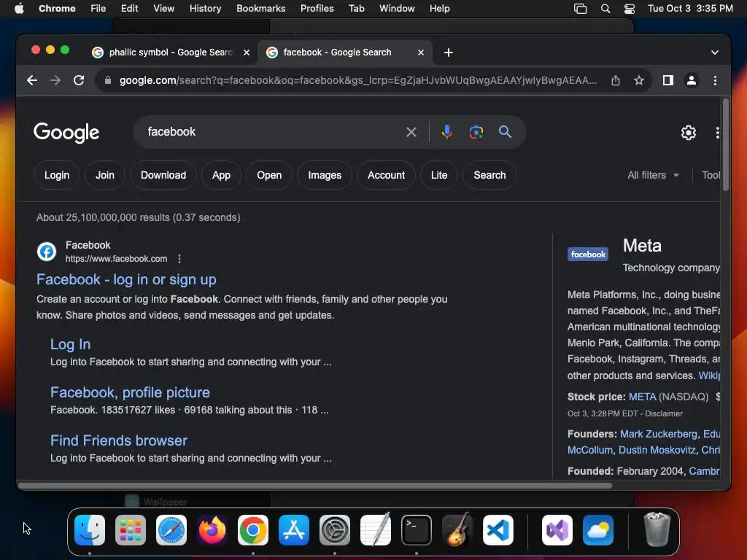Launch Visual Studio Code from the dock

(498, 530)
